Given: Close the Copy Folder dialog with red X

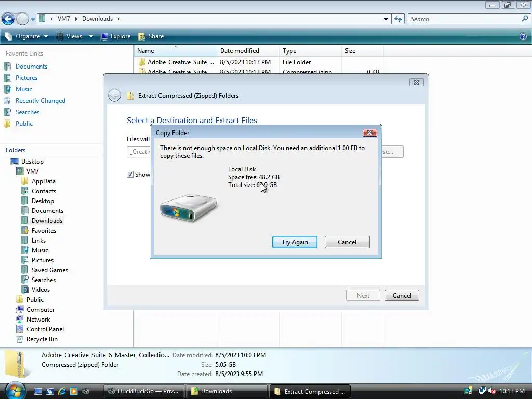Looking at the screenshot, I should coord(369,132).
